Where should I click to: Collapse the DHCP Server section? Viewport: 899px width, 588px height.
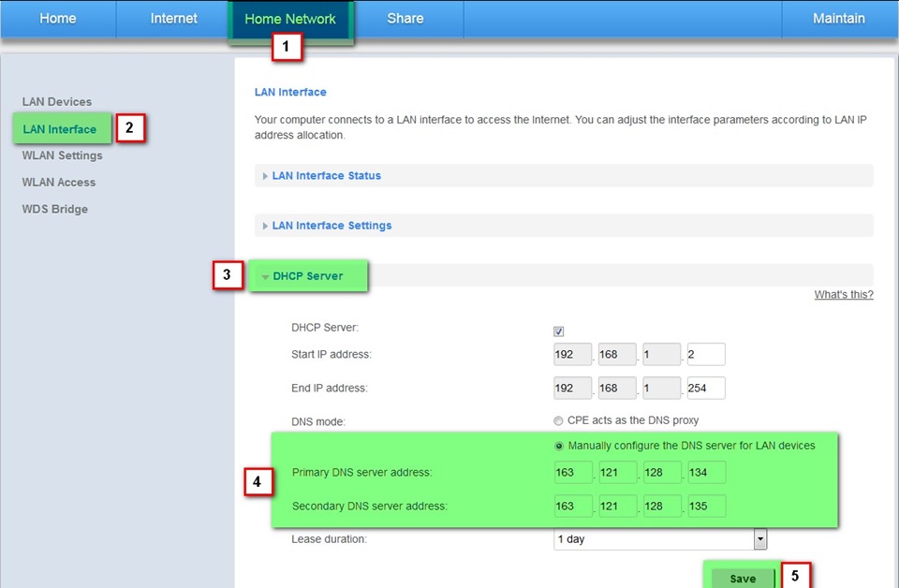307,276
